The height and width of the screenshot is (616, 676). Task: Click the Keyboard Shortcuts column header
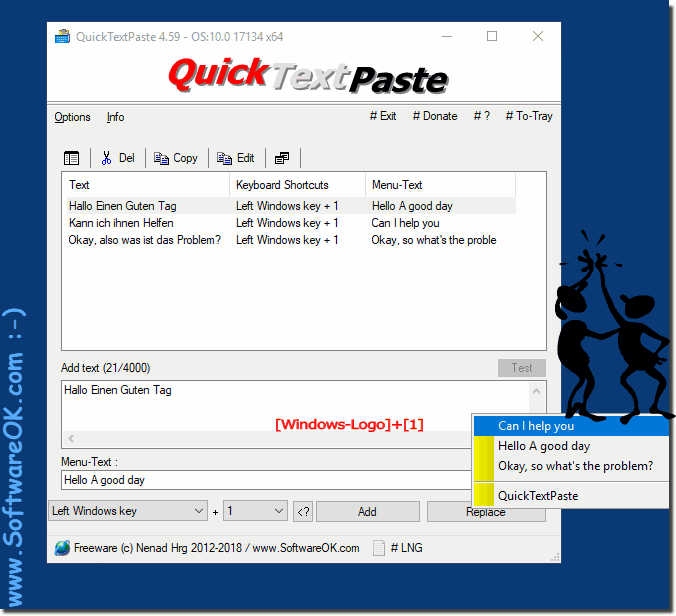coord(297,185)
